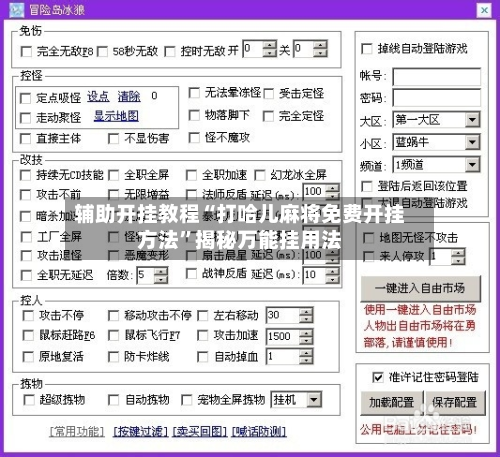Adjust 攻击加速 stepper showing 1500
This screenshot has height=457, width=500.
(306, 336)
